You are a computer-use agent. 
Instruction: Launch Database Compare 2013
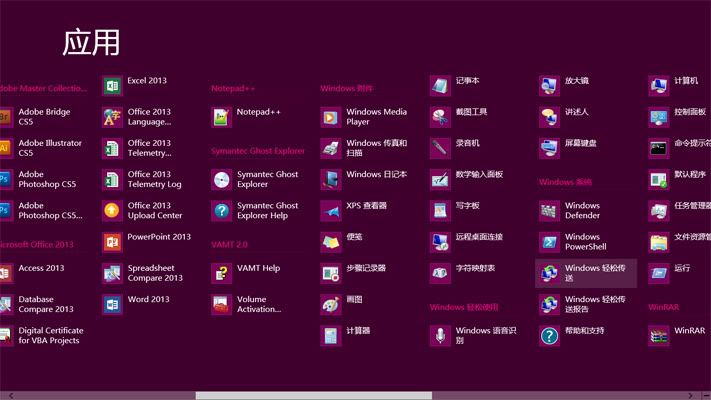[39, 305]
